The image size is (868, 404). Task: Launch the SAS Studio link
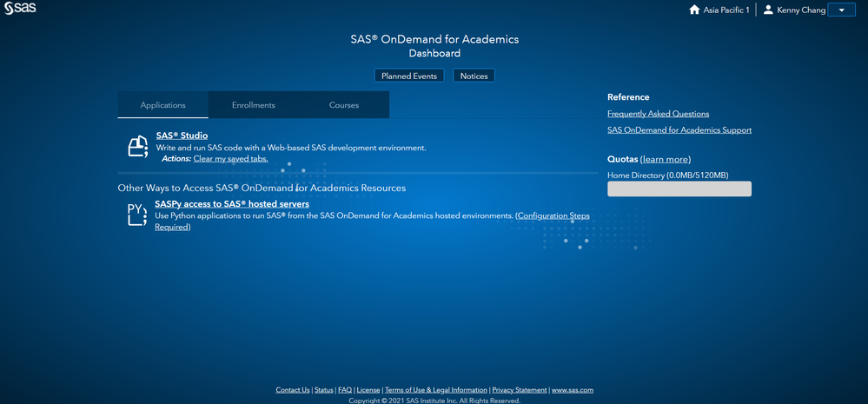(182, 136)
